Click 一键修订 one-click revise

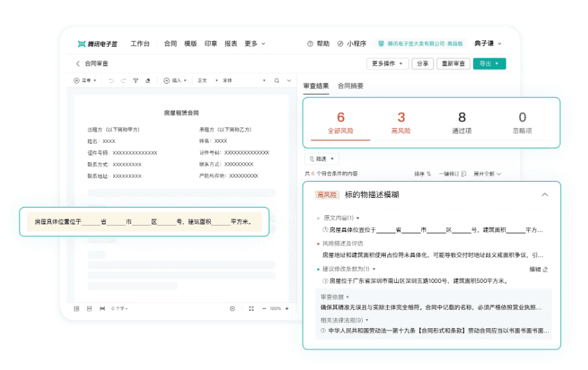click(452, 174)
